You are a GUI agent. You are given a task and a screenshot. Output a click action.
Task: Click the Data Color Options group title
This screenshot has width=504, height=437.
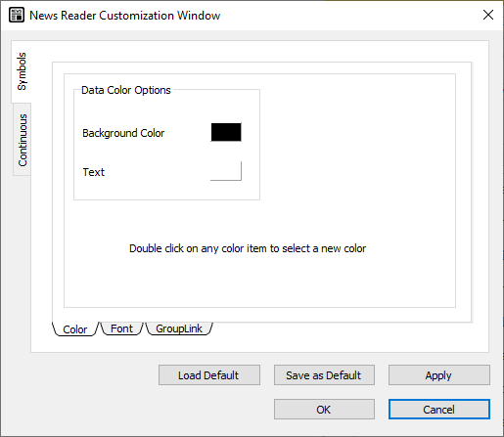tap(126, 90)
